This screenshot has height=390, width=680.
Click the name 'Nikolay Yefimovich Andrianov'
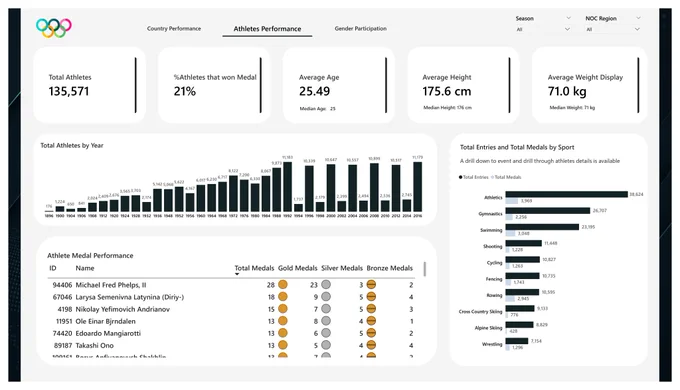[123, 309]
